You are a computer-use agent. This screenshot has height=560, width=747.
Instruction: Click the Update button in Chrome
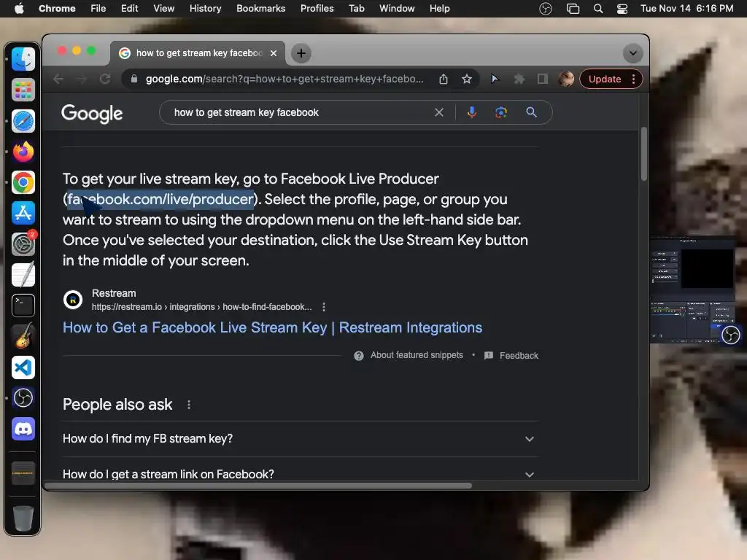605,79
